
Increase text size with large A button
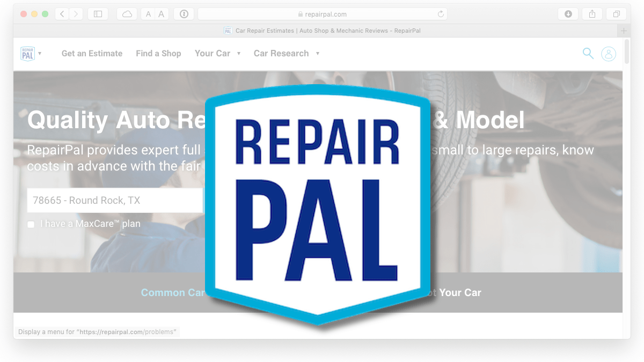[162, 14]
